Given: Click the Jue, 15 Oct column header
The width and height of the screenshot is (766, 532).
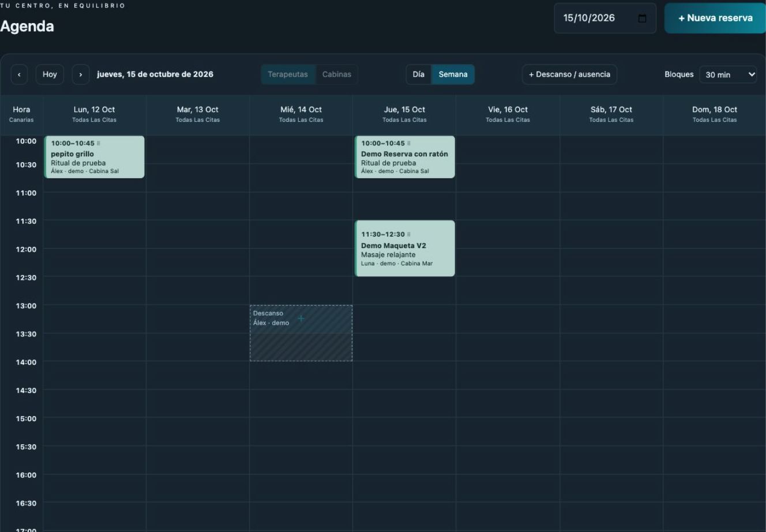Looking at the screenshot, I should pos(404,114).
